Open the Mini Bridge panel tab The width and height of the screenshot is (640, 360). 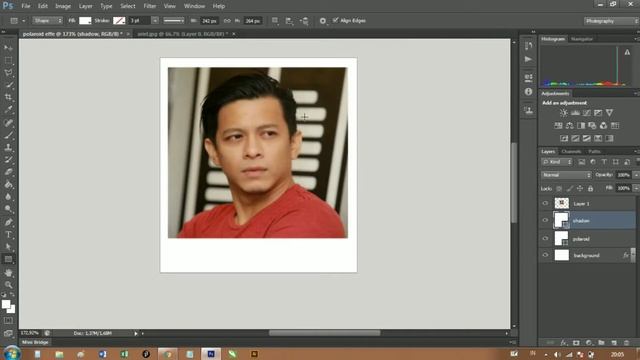(35, 342)
